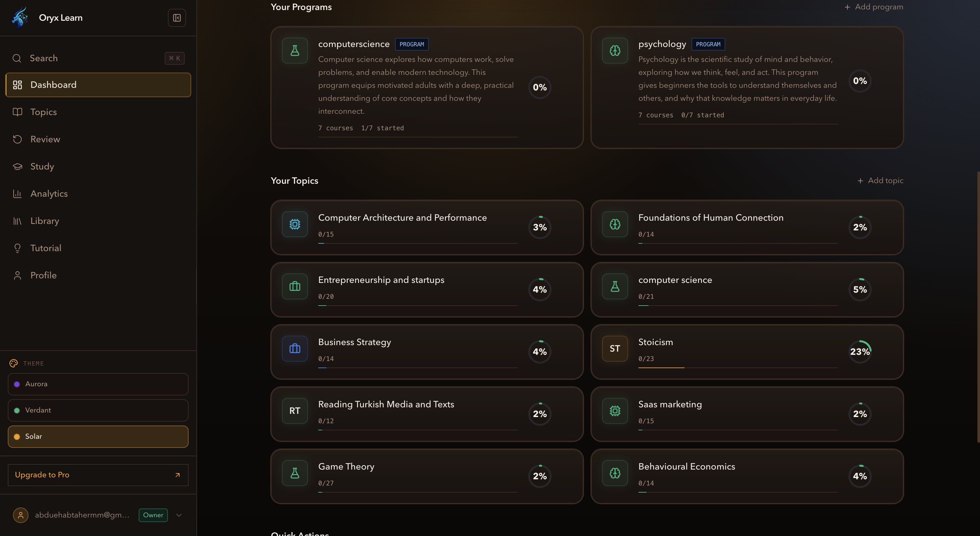Click the Upgrade to Pro button
The width and height of the screenshot is (980, 536).
point(98,475)
